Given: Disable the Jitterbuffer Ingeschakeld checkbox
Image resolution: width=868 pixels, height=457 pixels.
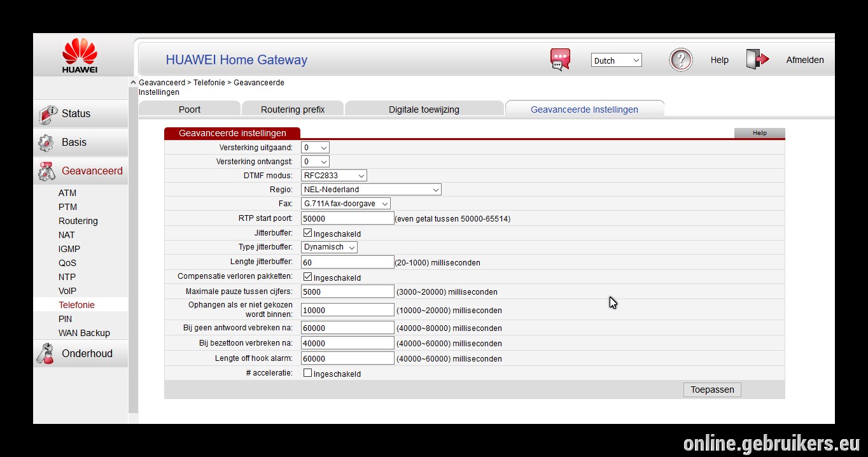Looking at the screenshot, I should 307,233.
